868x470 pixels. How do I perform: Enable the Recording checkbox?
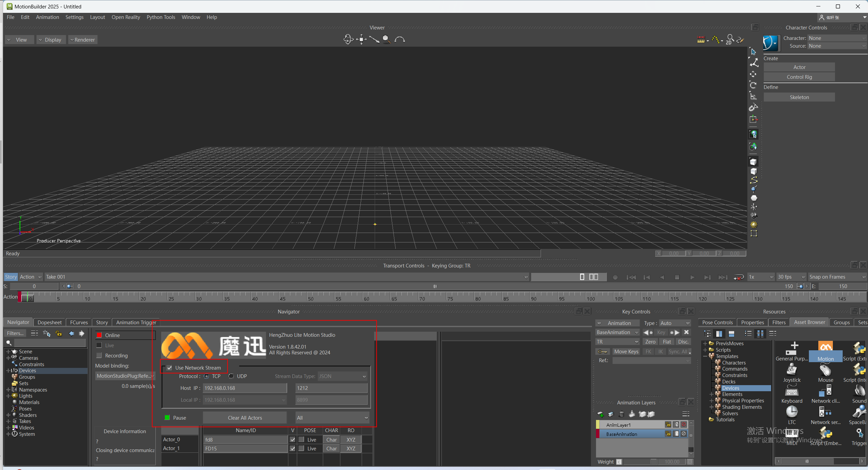[99, 356]
